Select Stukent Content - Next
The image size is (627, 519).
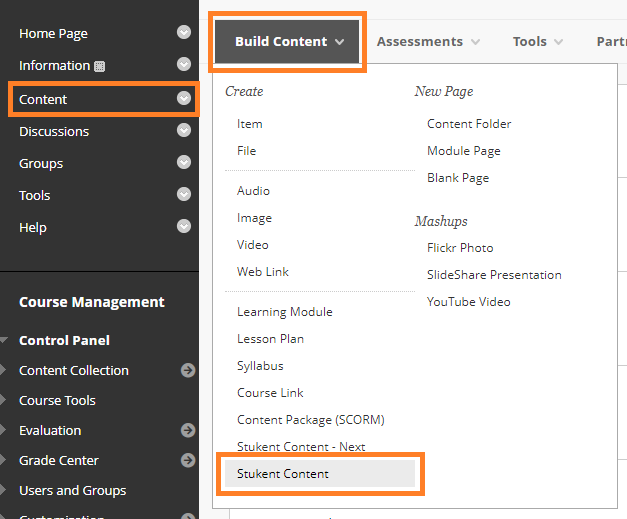click(x=301, y=447)
